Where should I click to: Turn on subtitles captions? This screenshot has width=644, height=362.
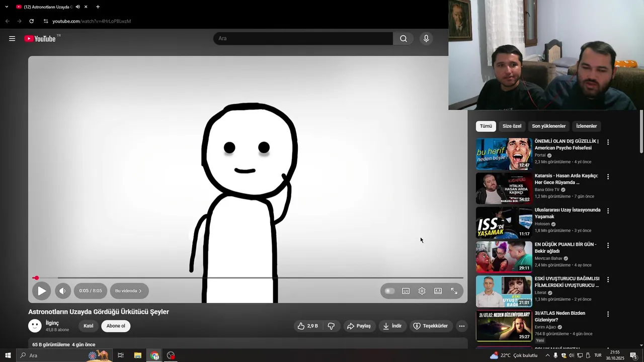(406, 291)
